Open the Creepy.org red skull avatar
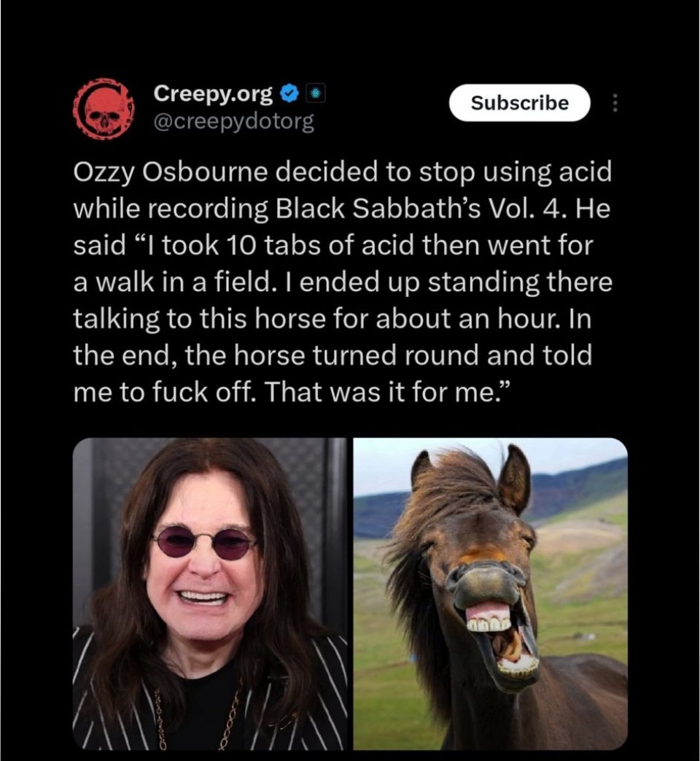The height and width of the screenshot is (761, 700). point(104,109)
